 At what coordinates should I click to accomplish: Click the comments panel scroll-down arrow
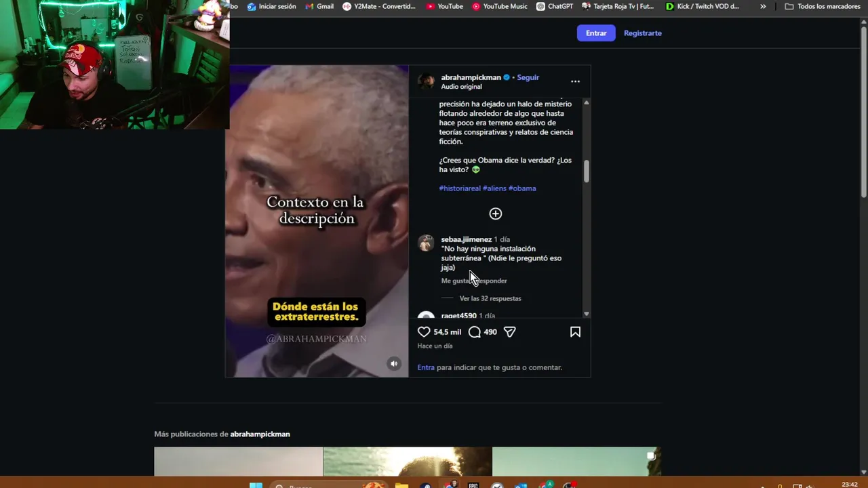click(587, 314)
